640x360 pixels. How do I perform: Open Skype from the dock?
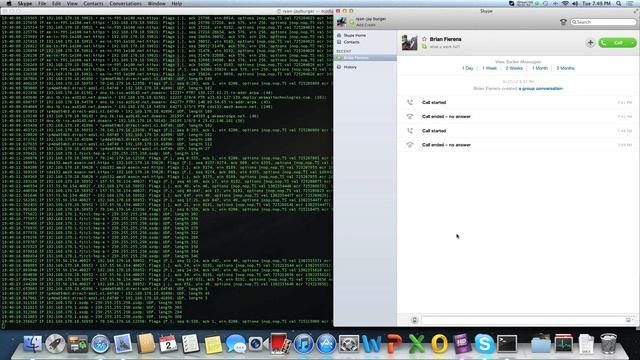tap(484, 344)
